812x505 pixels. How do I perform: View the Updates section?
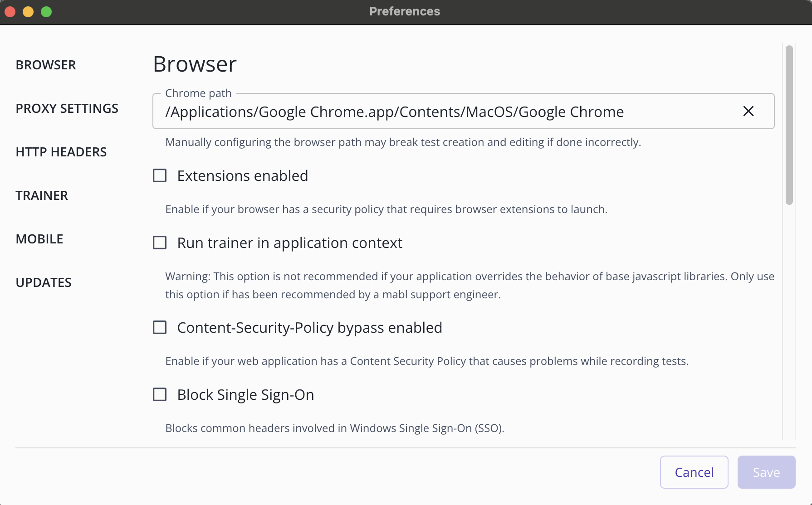click(44, 282)
